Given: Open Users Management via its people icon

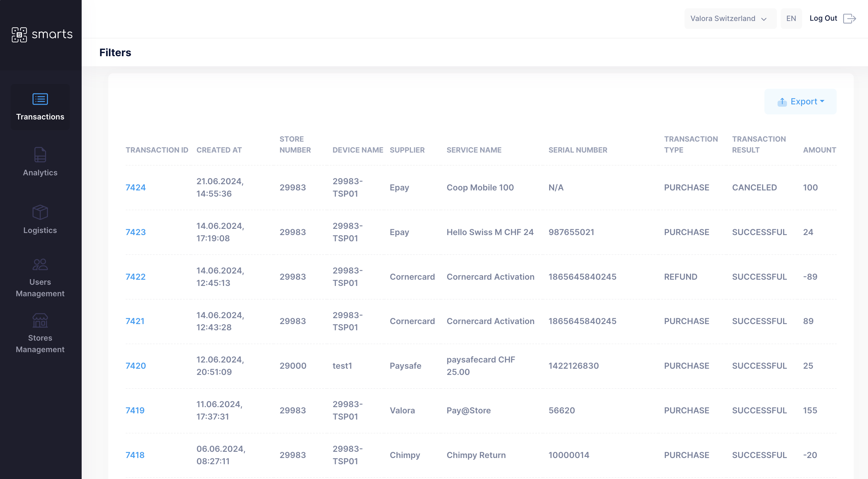Looking at the screenshot, I should pos(40,264).
